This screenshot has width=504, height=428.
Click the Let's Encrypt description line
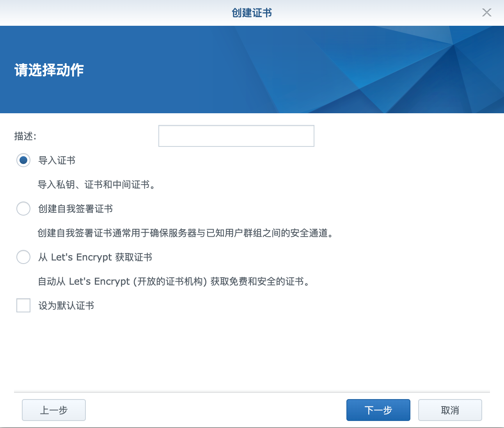[x=174, y=282]
